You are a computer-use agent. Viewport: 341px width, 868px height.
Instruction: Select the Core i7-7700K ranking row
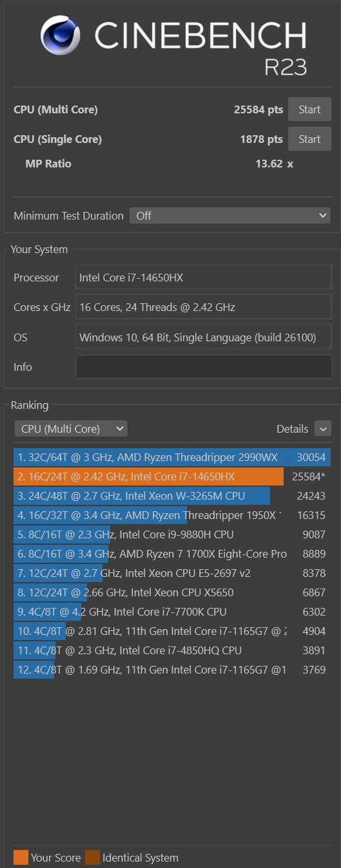click(172, 612)
